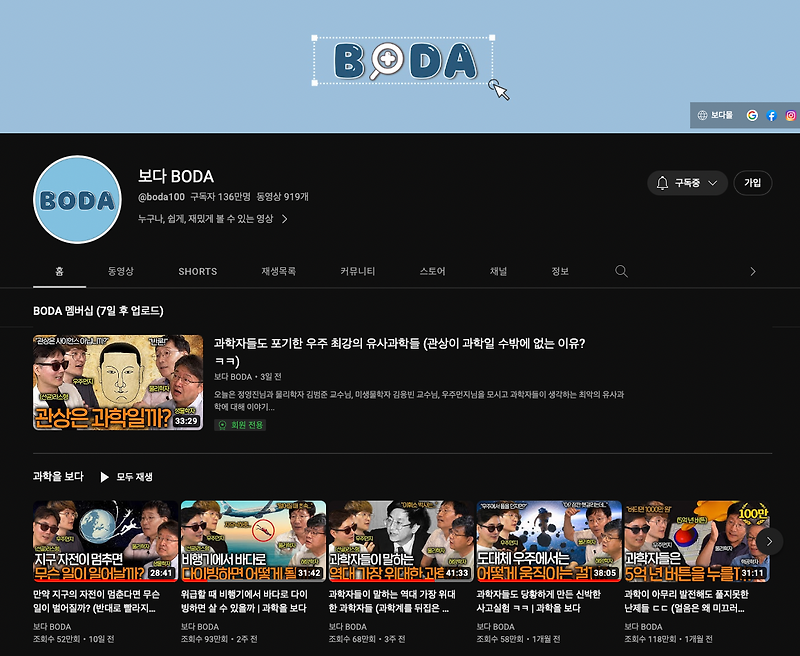The image size is (800, 656).
Task: Open the 지구 자전이 멈추면 video thumbnail
Action: click(106, 541)
